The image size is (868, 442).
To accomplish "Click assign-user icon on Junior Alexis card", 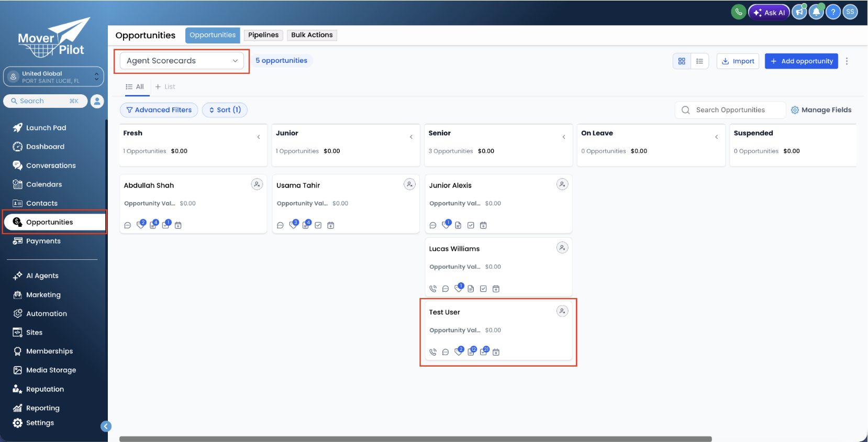I will click(x=562, y=184).
